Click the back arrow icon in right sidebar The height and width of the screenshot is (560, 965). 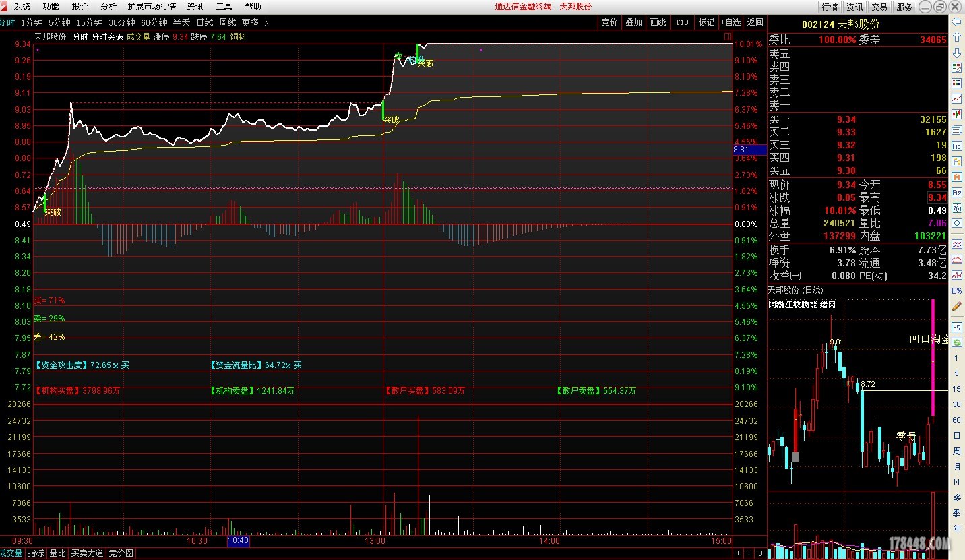pos(956,22)
